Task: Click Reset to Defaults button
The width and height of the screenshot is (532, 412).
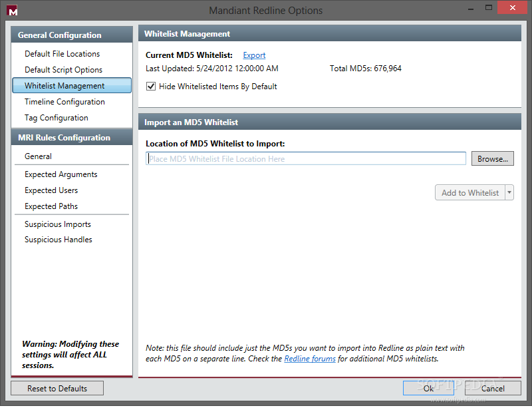Action: (x=57, y=388)
